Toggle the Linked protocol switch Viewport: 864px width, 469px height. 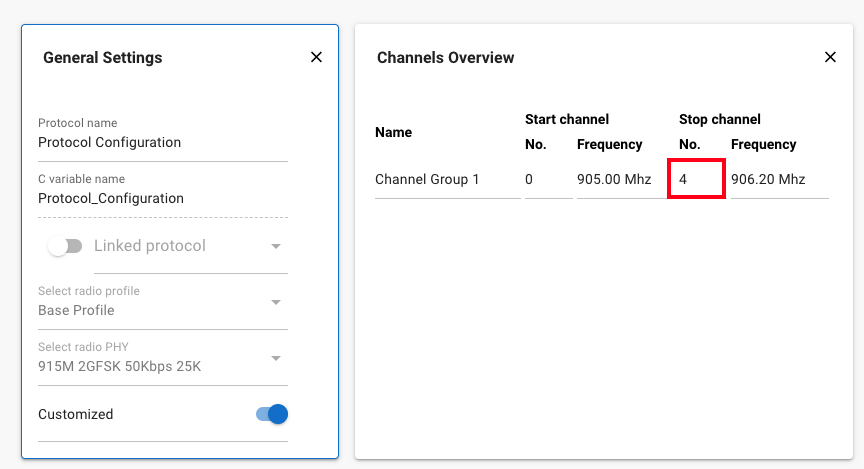tap(65, 246)
